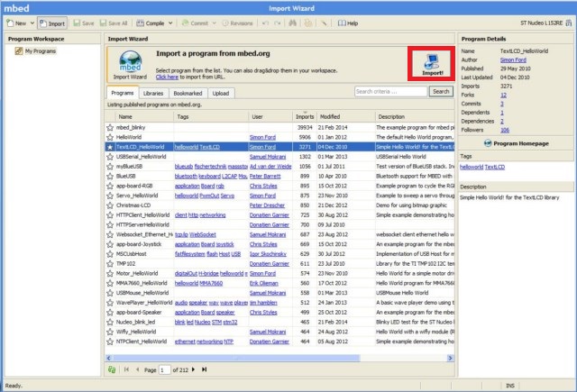577x392 pixels.
Task: Click the Search button
Action: click(441, 91)
